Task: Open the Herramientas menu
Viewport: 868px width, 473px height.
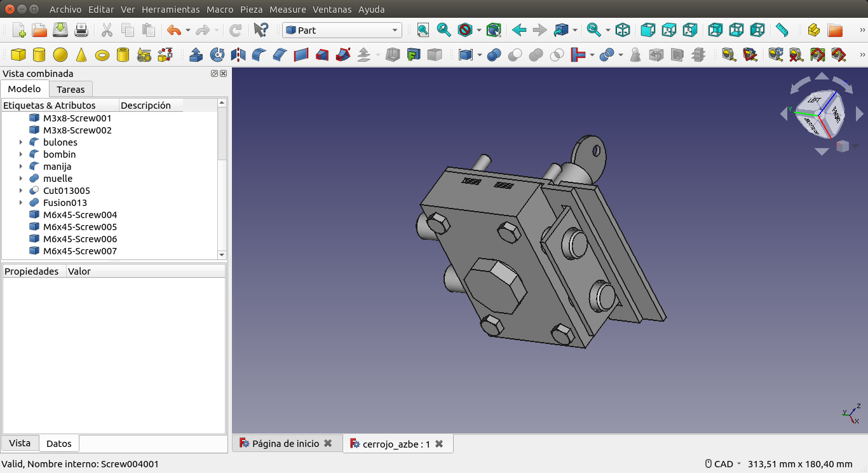Action: (170, 10)
